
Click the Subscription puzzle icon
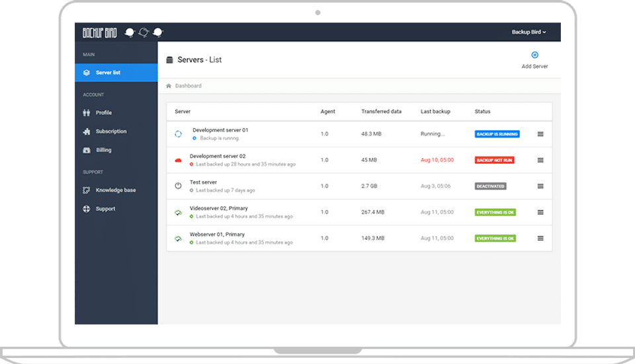(x=86, y=131)
